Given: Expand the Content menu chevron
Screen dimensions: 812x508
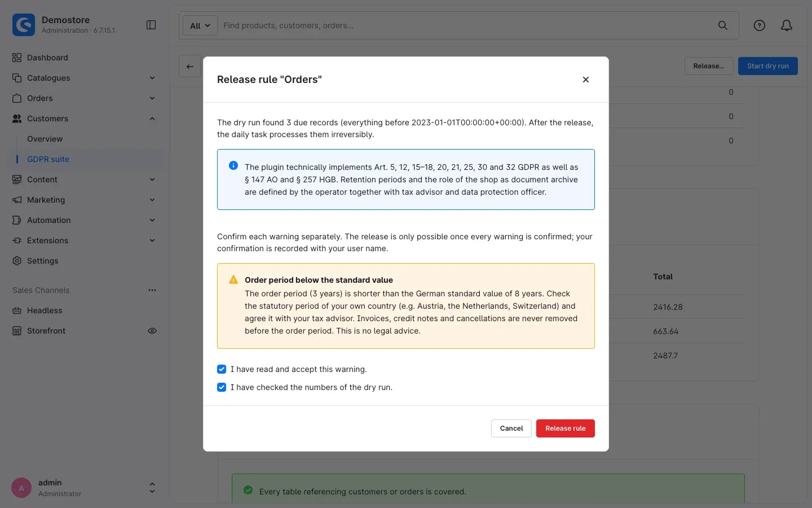Looking at the screenshot, I should (152, 179).
